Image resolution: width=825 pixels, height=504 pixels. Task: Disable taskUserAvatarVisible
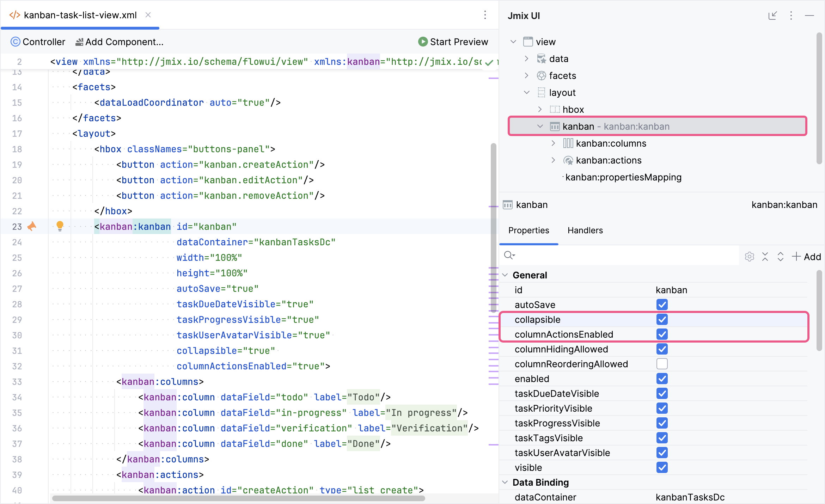[x=662, y=453]
